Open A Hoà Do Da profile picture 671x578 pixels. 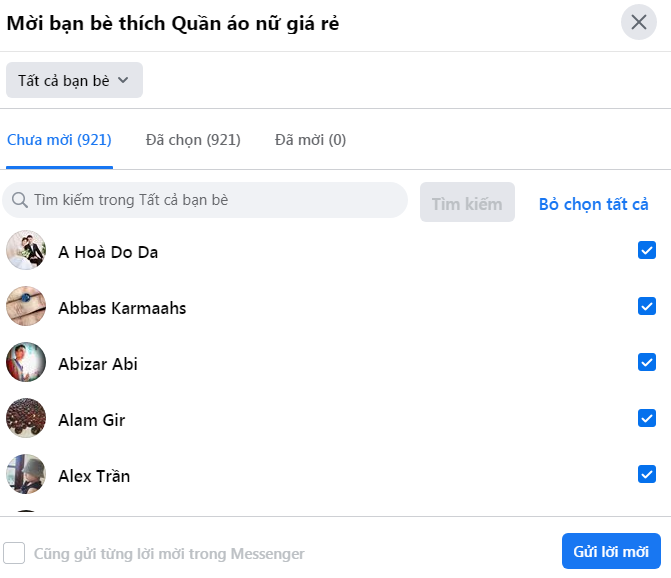[26, 250]
